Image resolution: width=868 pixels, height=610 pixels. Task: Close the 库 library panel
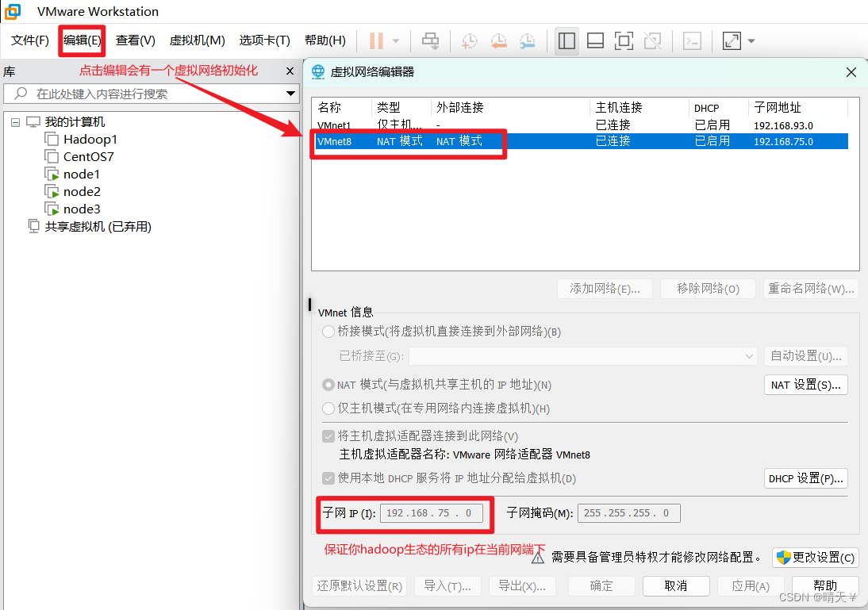point(290,71)
